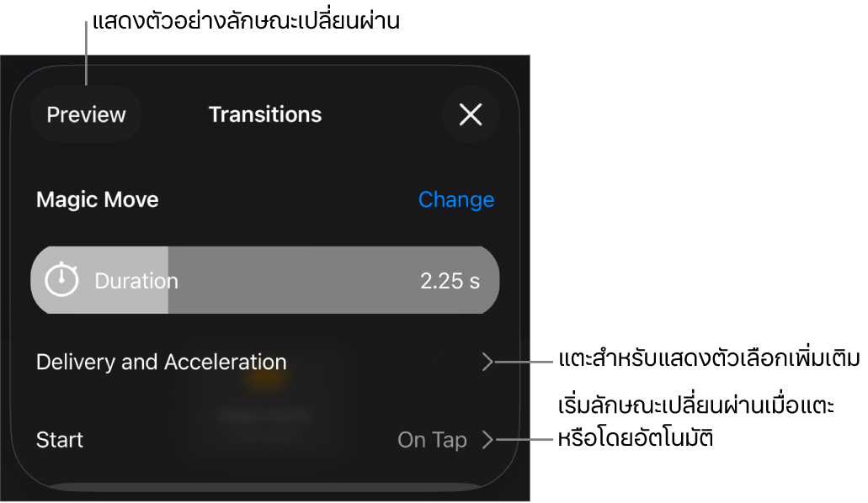Click the แสดงตัวอย่างลักษณะเปลี่ยนผ่าน callout text
The width and height of the screenshot is (868, 503).
coord(246,21)
